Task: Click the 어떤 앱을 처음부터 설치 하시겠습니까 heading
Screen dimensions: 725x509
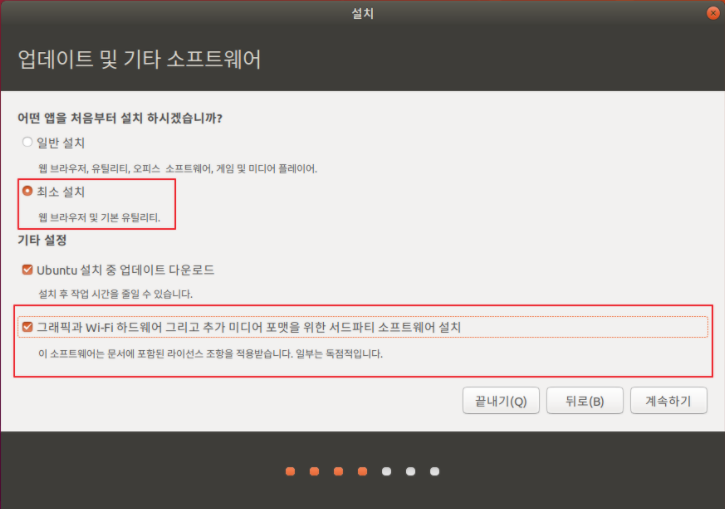Action: tap(120, 118)
